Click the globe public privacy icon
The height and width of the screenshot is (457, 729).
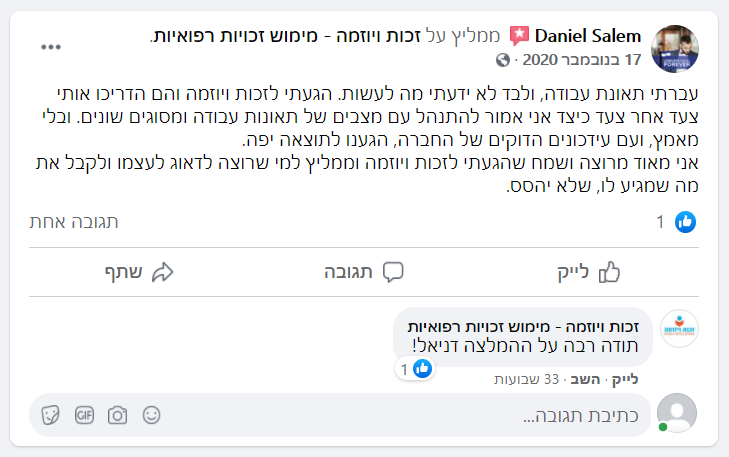pyautogui.click(x=503, y=60)
